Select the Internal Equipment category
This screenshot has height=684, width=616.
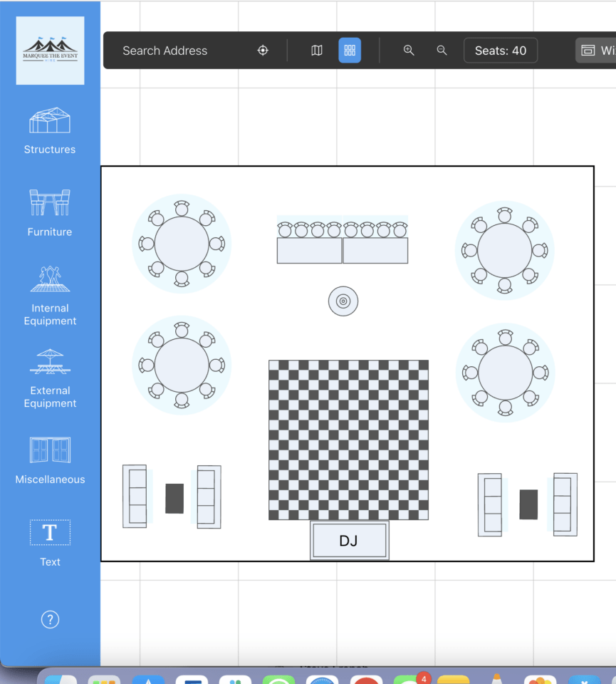pyautogui.click(x=50, y=294)
